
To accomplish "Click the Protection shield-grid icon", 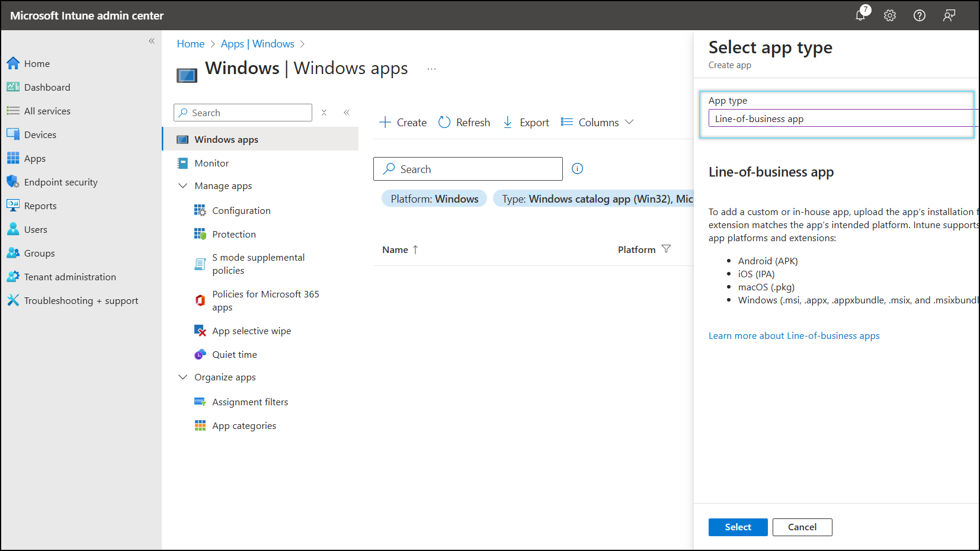I will coord(200,234).
